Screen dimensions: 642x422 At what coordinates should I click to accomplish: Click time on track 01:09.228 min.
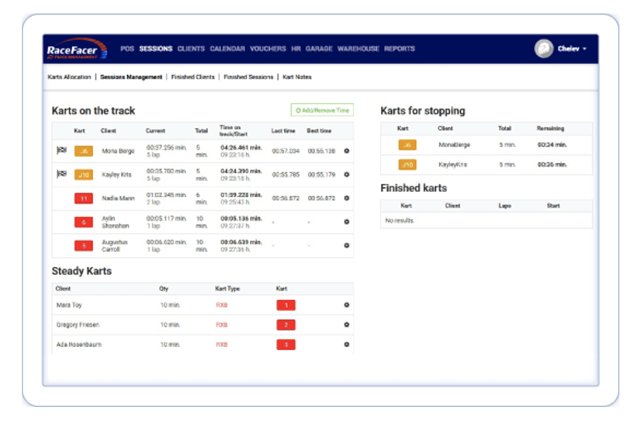point(241,195)
